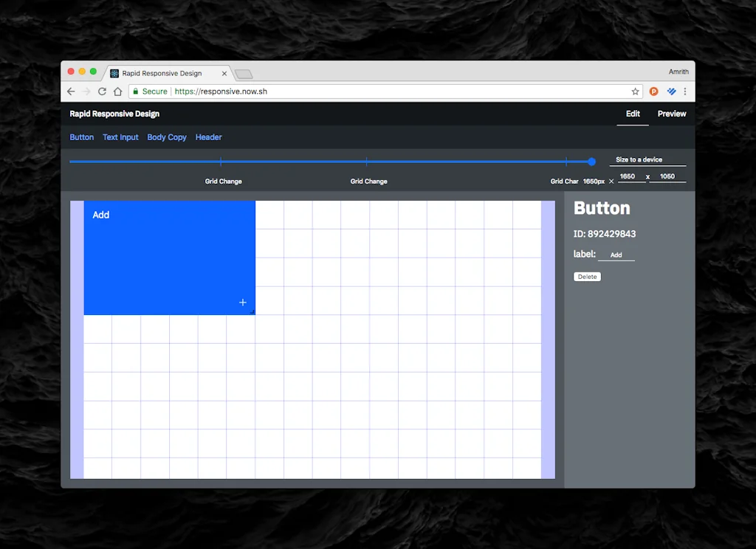Bookmark the page using the star icon
The width and height of the screenshot is (756, 549).
point(635,91)
